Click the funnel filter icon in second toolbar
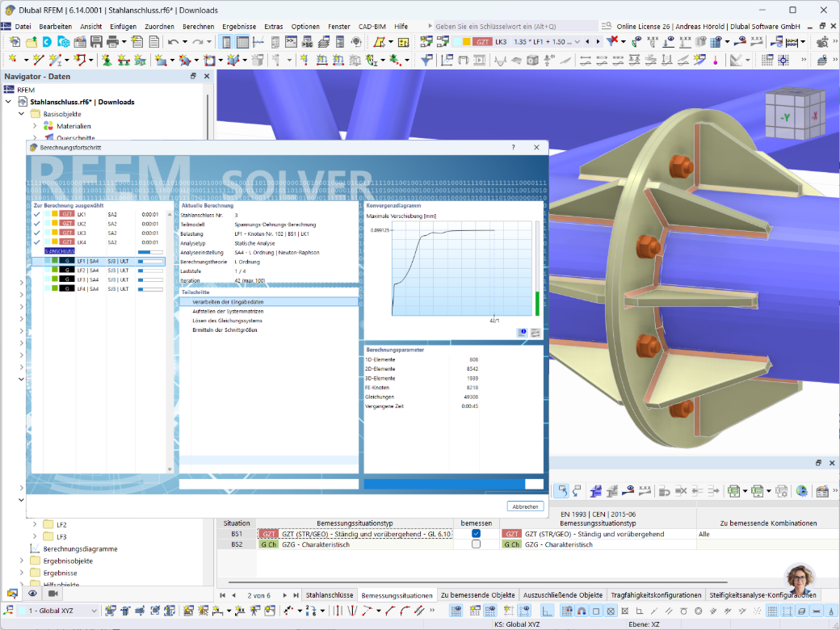 426,60
